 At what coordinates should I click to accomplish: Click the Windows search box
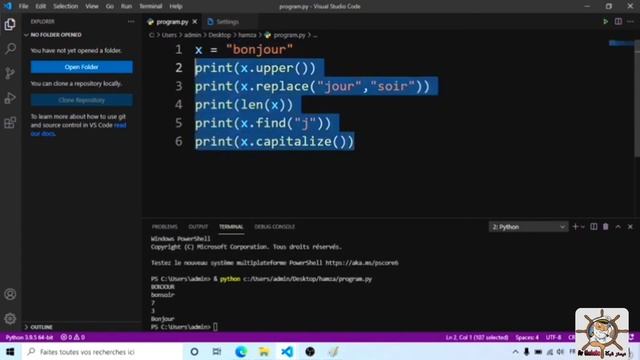click(x=101, y=351)
